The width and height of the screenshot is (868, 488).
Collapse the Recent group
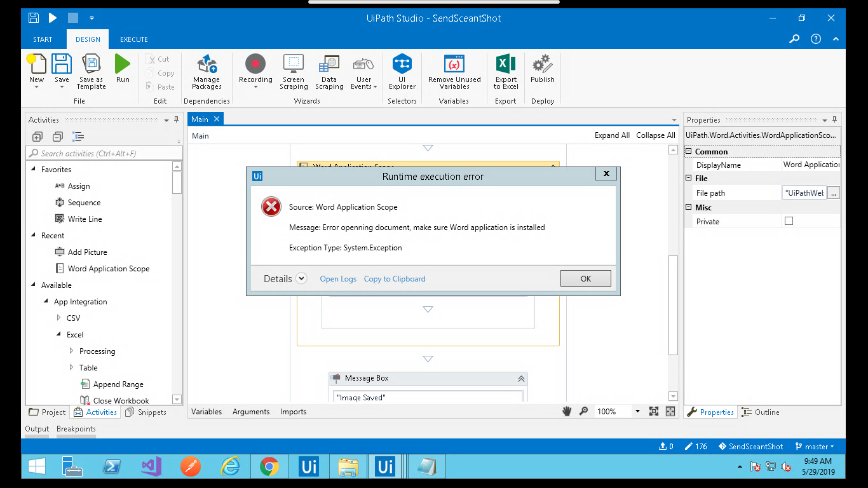tap(34, 236)
